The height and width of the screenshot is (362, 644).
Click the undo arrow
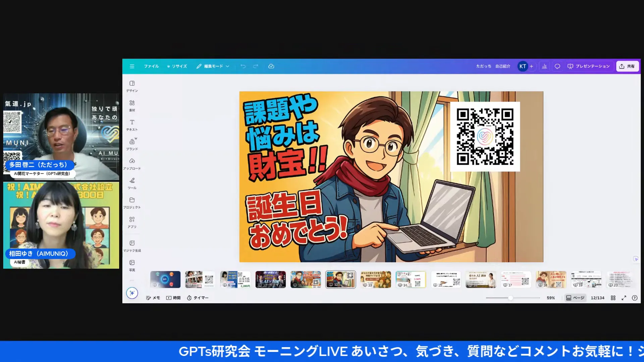243,66
